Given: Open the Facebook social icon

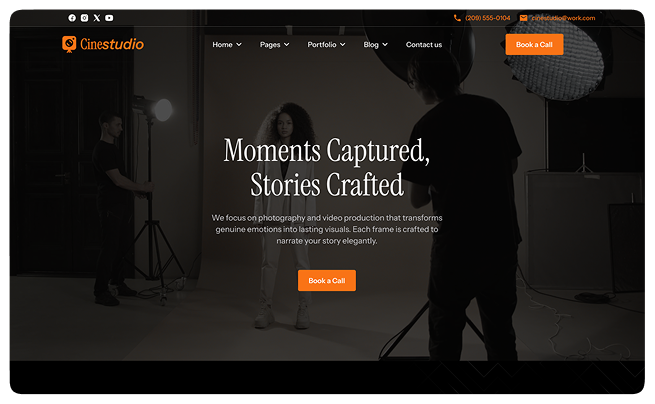Looking at the screenshot, I should (72, 18).
